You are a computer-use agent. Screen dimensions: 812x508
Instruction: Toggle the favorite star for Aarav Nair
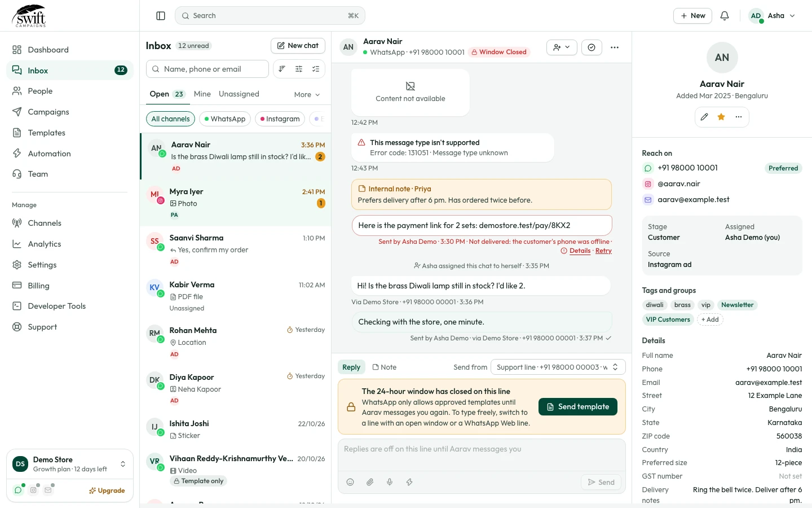point(721,117)
